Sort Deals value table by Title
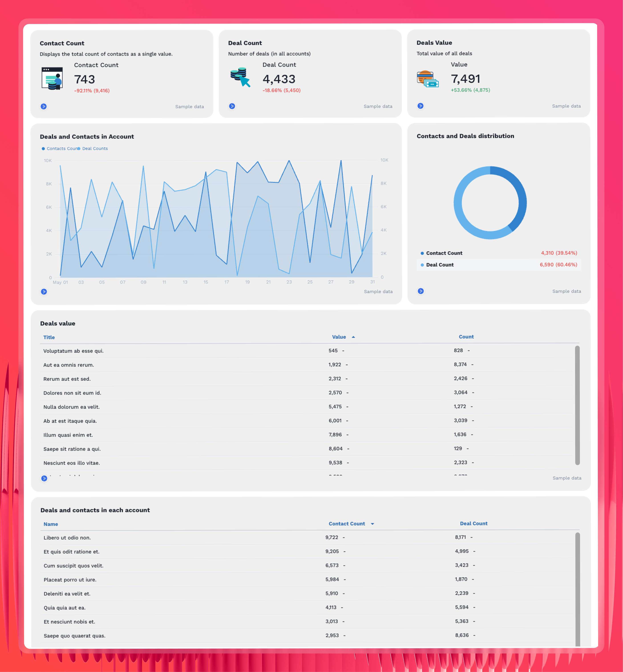The height and width of the screenshot is (672, 623). (49, 337)
